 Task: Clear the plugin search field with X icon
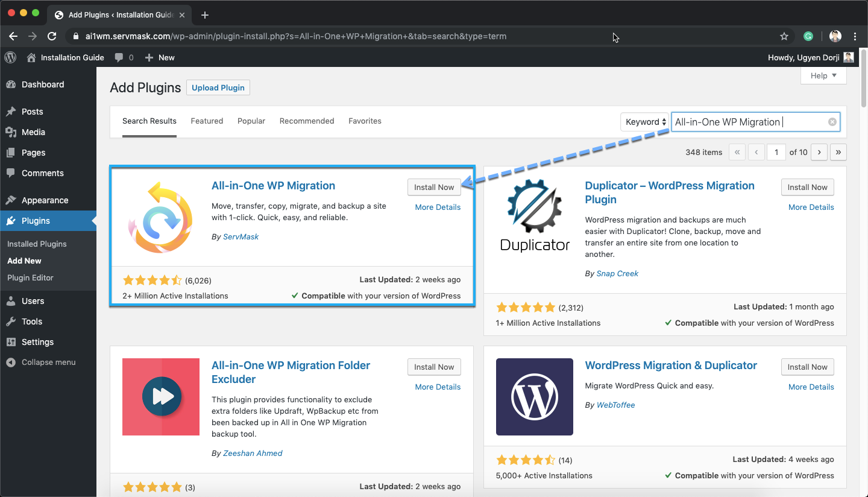tap(832, 122)
